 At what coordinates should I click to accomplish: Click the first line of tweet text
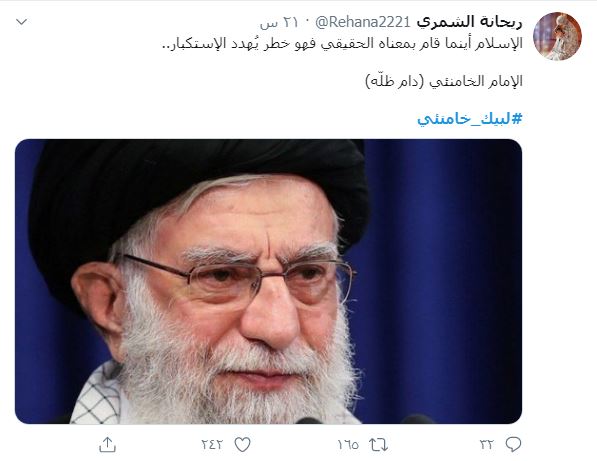(x=342, y=43)
